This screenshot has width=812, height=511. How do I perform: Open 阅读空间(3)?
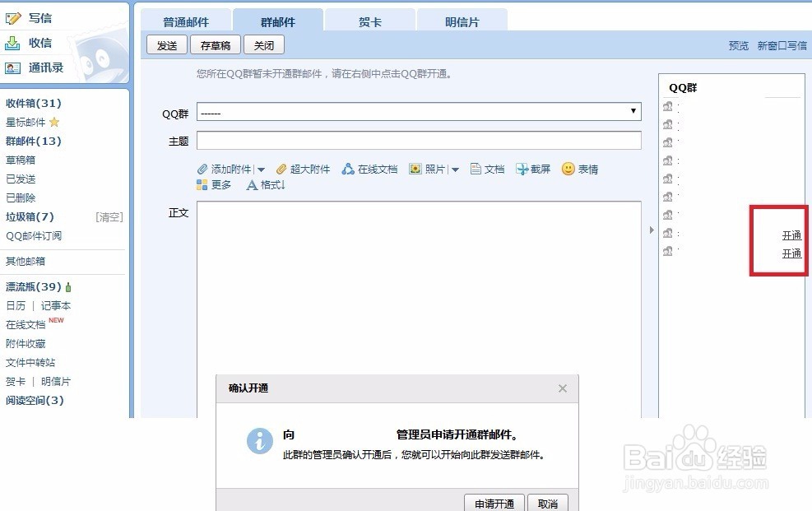pos(35,400)
